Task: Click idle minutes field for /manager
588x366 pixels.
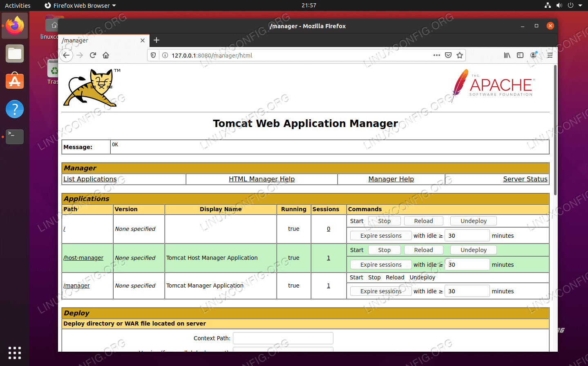Action: tap(467, 291)
